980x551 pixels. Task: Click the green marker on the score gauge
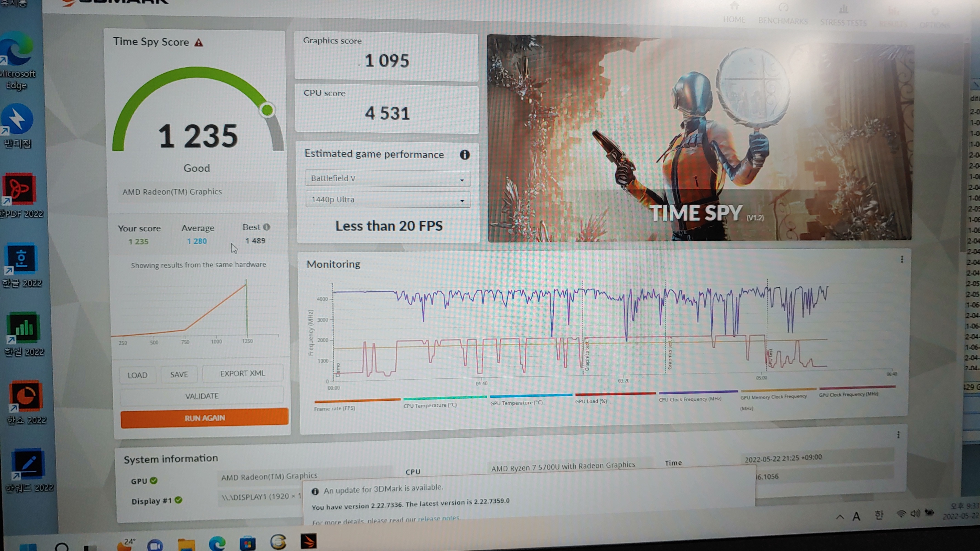267,110
